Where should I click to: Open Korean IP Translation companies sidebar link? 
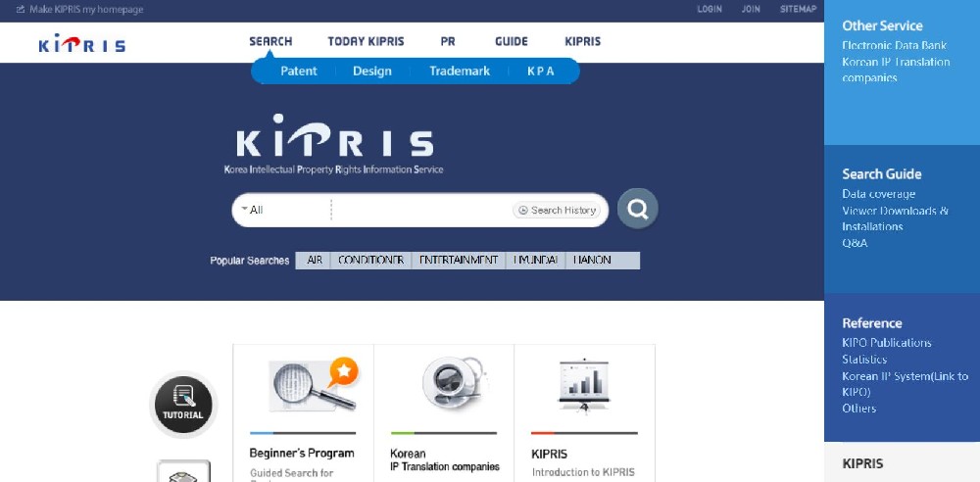(896, 70)
